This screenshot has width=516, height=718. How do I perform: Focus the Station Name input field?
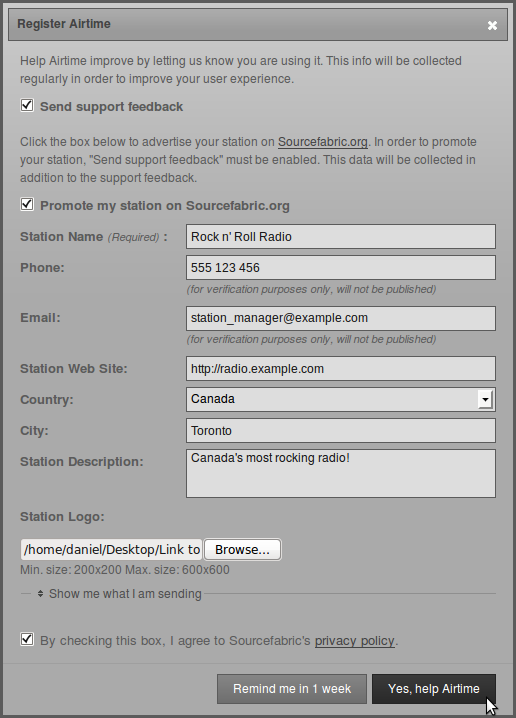[341, 237]
